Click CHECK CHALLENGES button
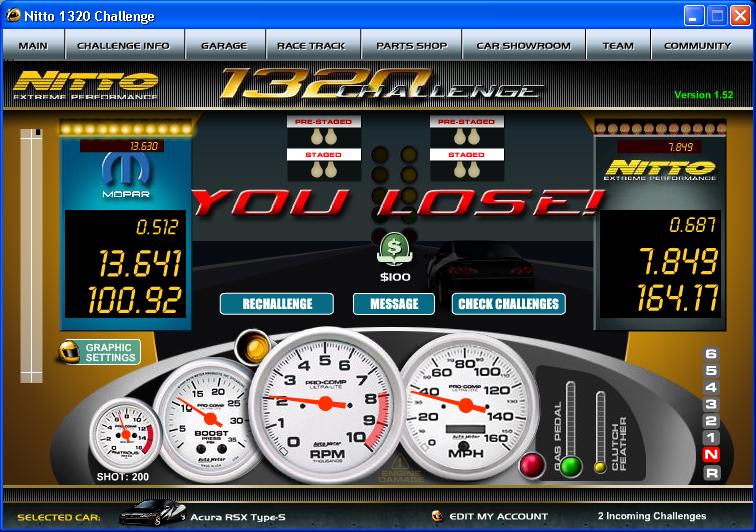Screen dimensions: 756x532 (509, 304)
